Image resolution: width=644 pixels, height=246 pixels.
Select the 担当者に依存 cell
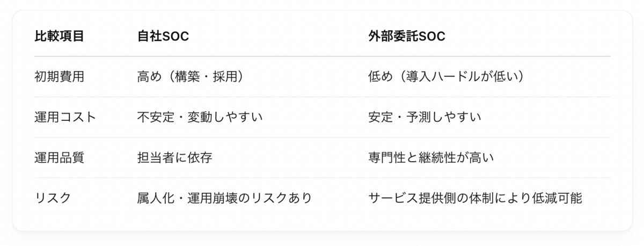coord(177,158)
